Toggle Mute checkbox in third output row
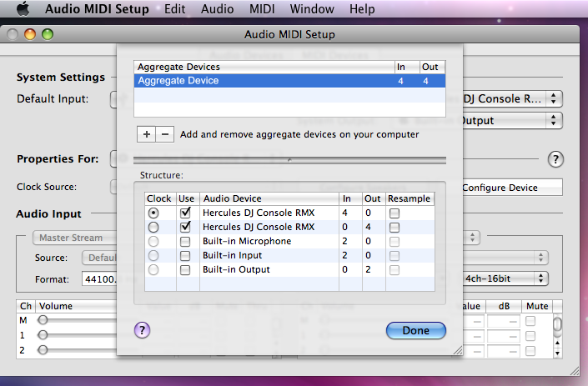This screenshot has width=588, height=386. (x=530, y=351)
